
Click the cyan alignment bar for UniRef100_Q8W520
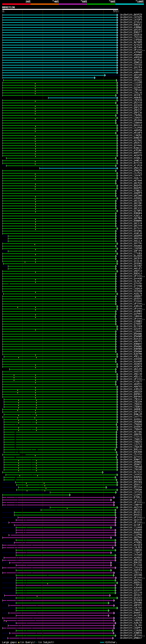click(49, 77)
